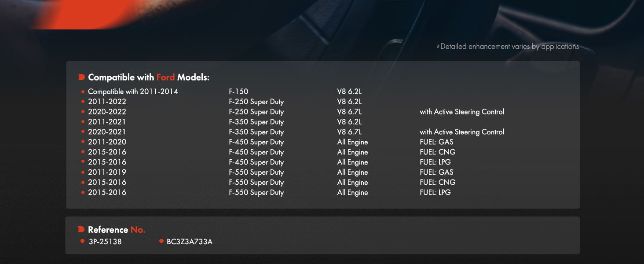
Task: Click the F-150 model entry
Action: 238,92
